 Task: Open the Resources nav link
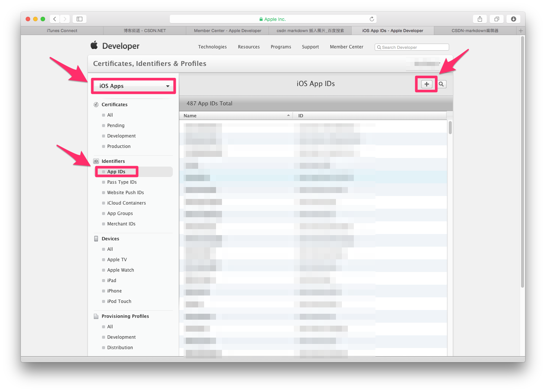[249, 47]
